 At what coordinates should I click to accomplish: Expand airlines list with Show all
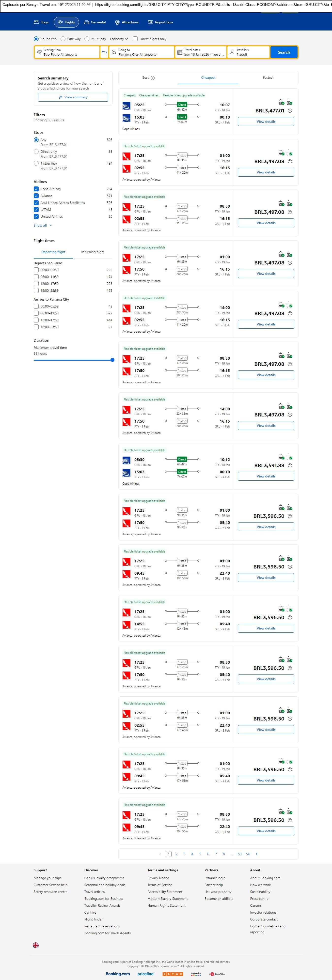click(43, 225)
